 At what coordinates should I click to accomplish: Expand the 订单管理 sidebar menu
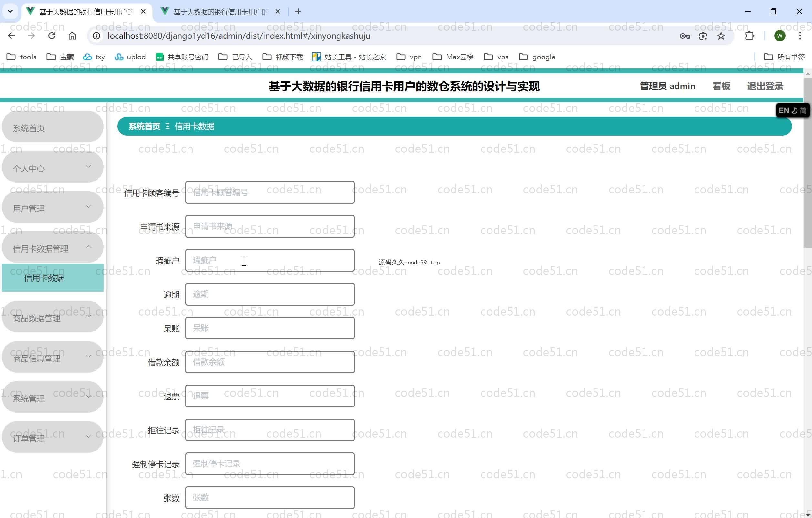click(x=52, y=438)
